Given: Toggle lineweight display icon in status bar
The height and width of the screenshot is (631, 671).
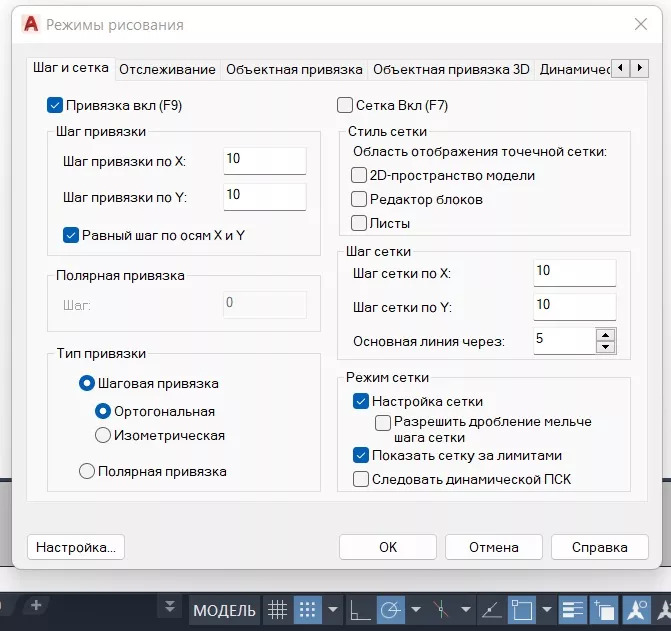Looking at the screenshot, I should pyautogui.click(x=573, y=609).
